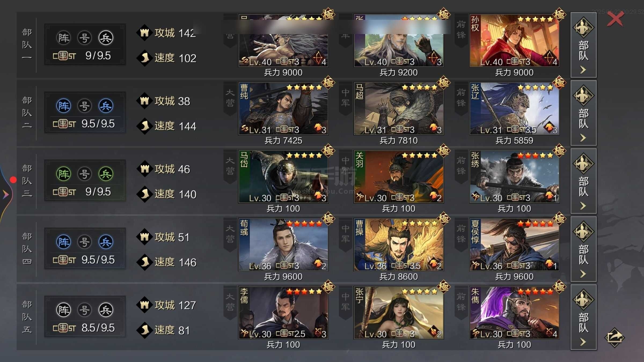The width and height of the screenshot is (644, 362).
Task: Expand 部队三 details via its chevron
Action: coord(583,206)
